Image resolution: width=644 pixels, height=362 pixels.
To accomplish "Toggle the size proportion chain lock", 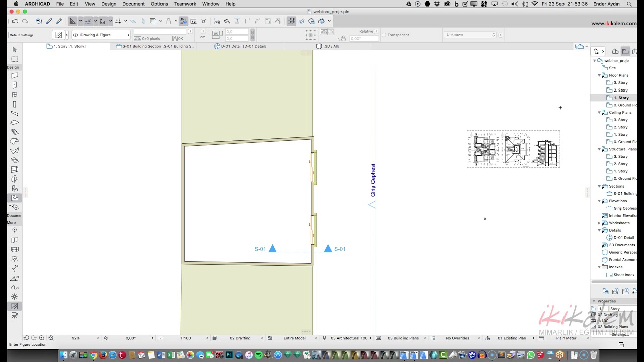I will [x=252, y=35].
